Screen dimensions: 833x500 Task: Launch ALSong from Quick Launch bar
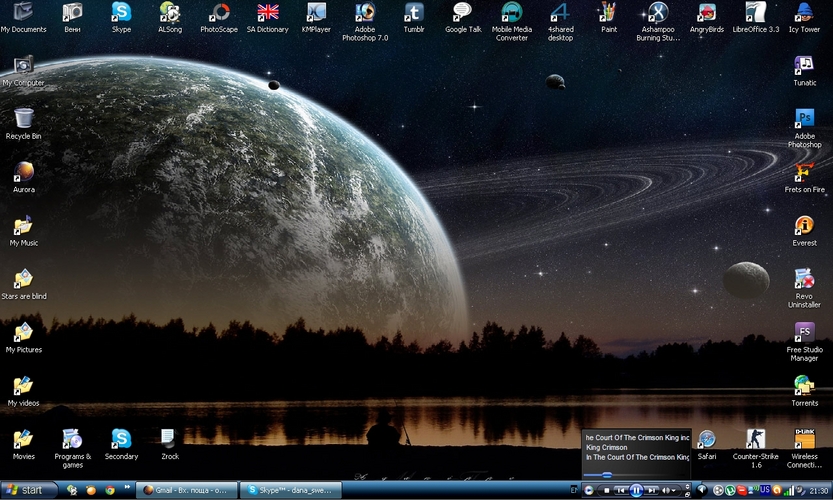(72, 490)
